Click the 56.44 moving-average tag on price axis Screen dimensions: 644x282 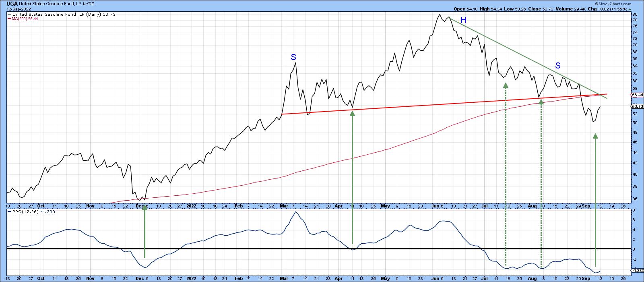tap(637, 95)
